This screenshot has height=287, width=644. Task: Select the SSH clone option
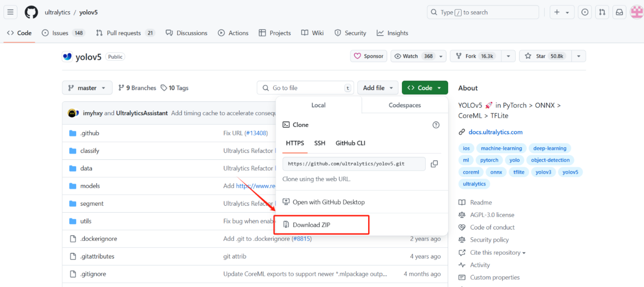tap(320, 143)
